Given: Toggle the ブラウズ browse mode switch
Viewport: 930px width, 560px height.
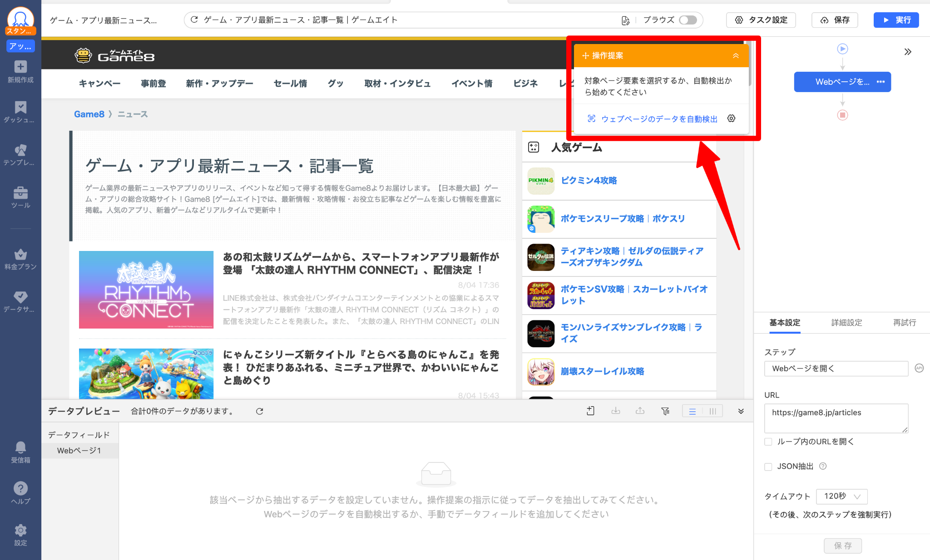Looking at the screenshot, I should [x=688, y=20].
